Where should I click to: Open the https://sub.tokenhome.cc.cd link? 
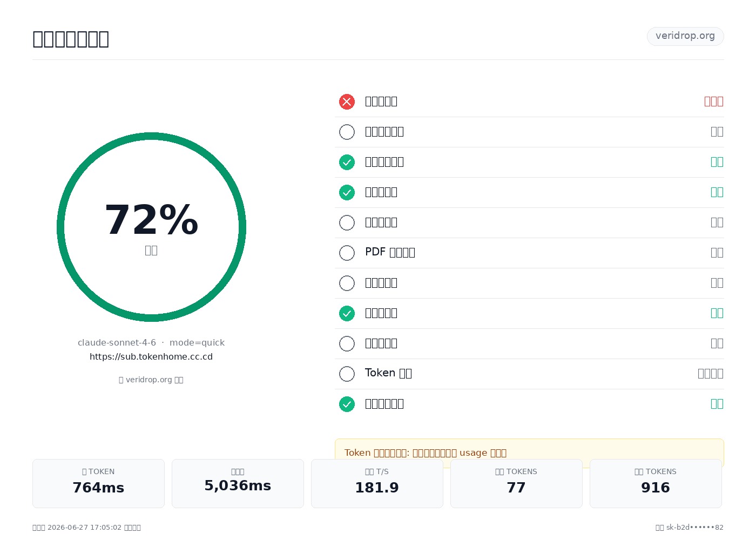click(x=151, y=357)
